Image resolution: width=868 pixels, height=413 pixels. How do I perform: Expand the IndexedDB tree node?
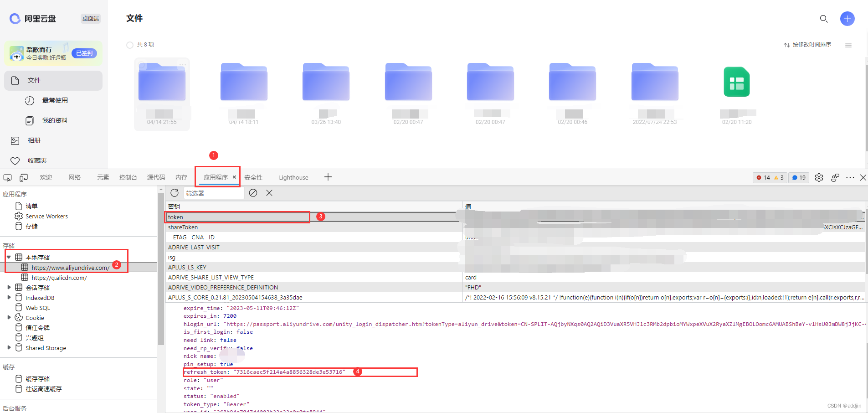point(9,297)
